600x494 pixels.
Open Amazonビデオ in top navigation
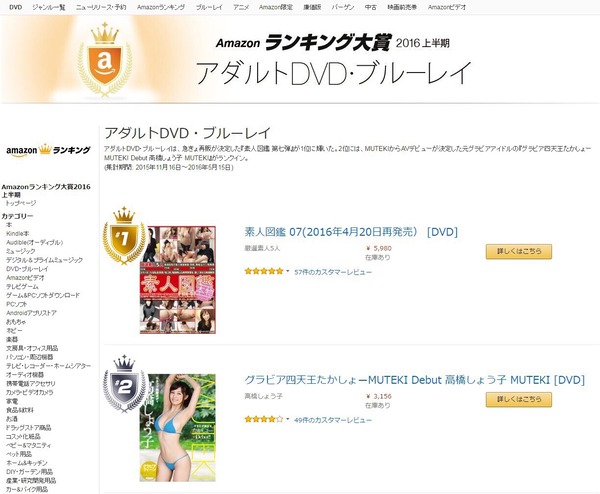tap(447, 7)
